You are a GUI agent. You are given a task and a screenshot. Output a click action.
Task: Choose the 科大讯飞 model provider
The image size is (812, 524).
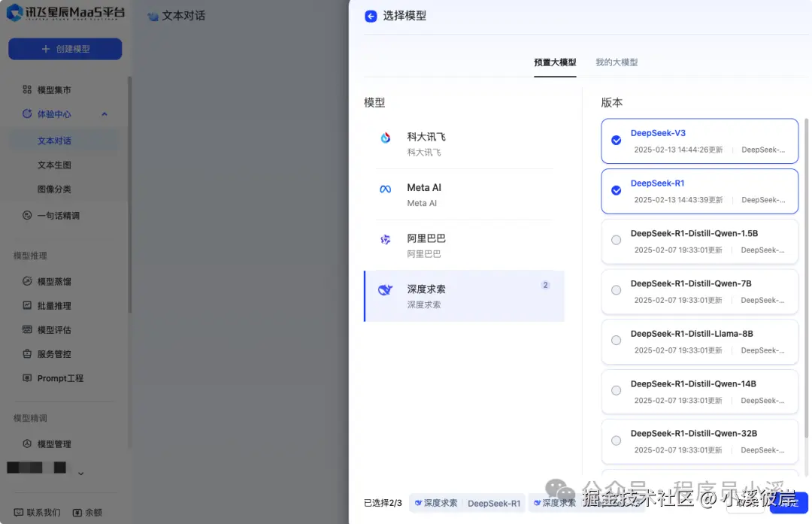464,144
